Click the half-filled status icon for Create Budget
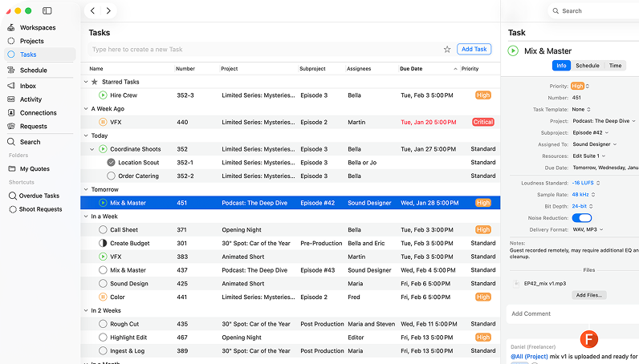639x364 pixels. coord(103,243)
